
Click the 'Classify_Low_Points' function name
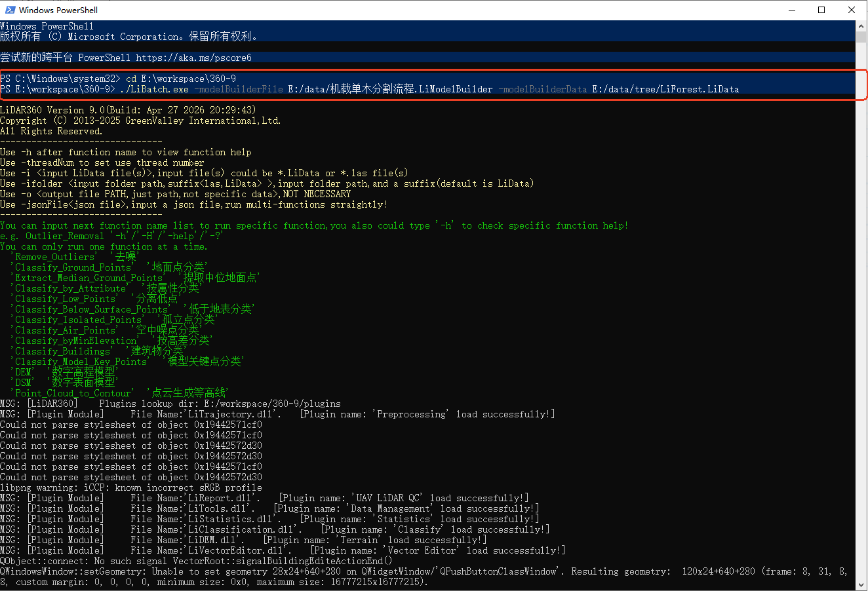click(66, 299)
